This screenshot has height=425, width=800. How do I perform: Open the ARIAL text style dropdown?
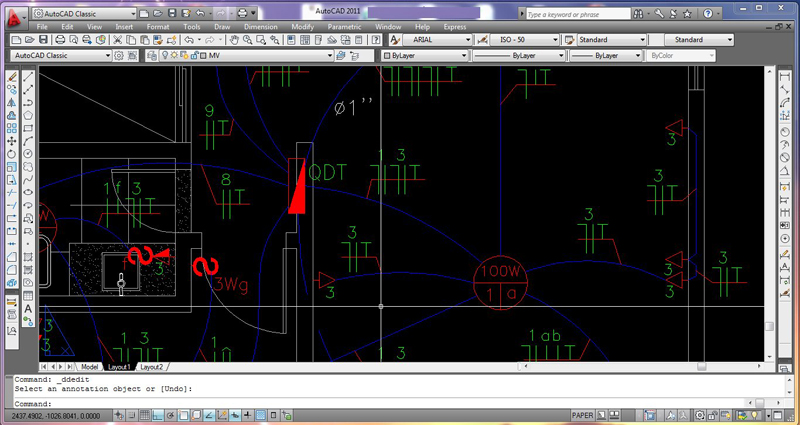pyautogui.click(x=435, y=40)
